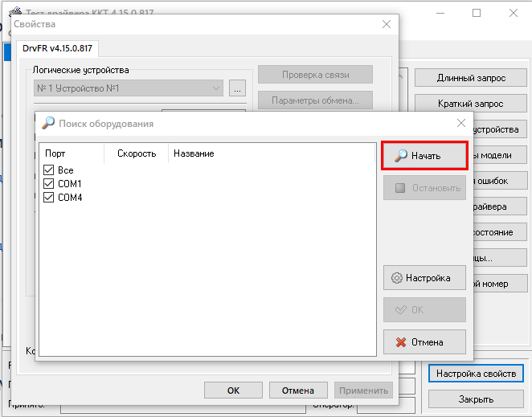This screenshot has height=417, width=532.
Task: Click the Начать search button
Action: click(424, 156)
